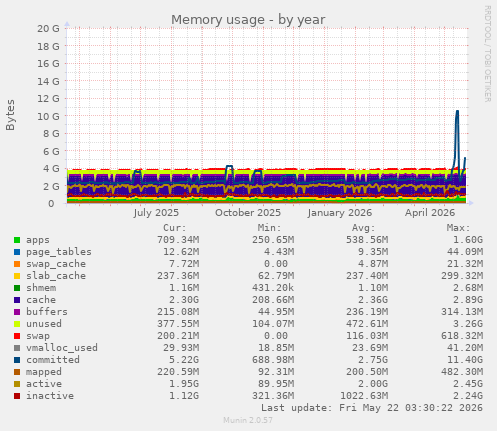Click the January 2026 axis label
Image resolution: width=497 pixels, height=431 pixels.
click(340, 213)
